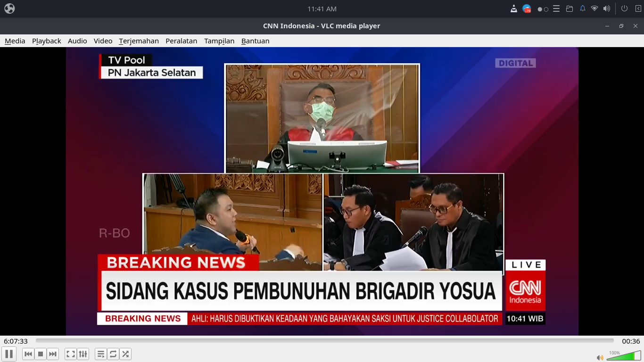
Task: Go to previous media track
Action: click(28, 354)
